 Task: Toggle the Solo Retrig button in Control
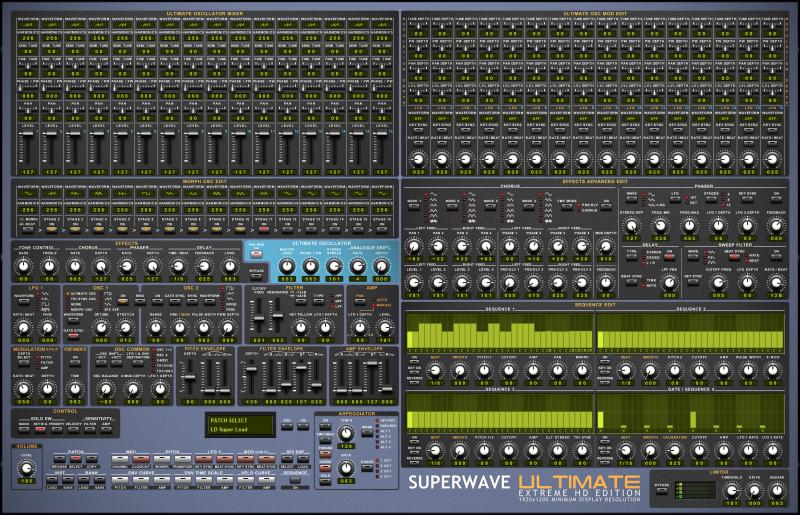[40, 429]
